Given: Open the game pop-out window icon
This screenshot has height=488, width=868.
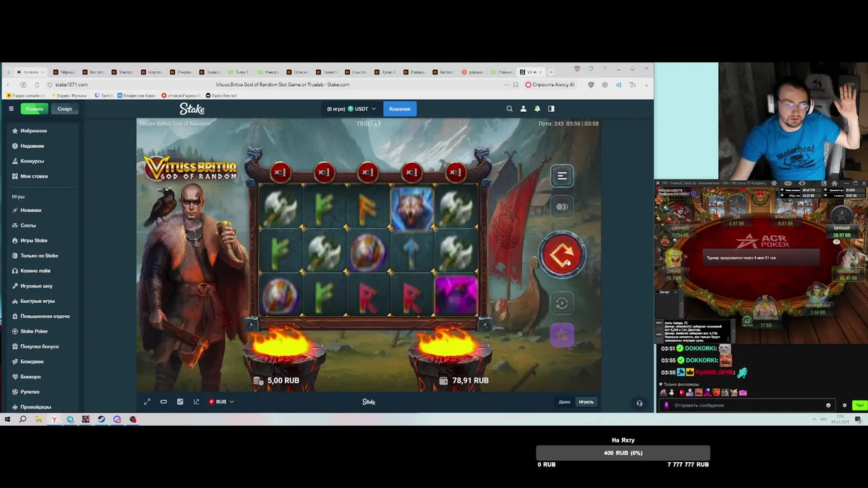Looking at the screenshot, I should tap(197, 402).
